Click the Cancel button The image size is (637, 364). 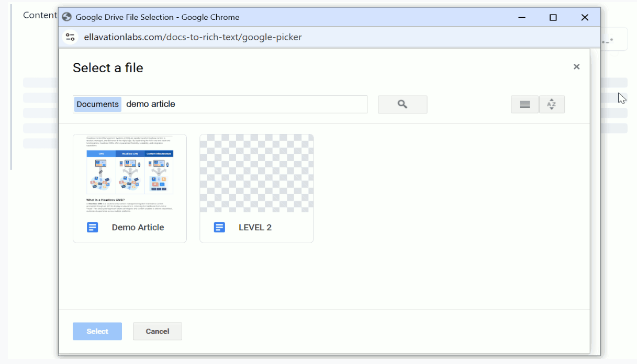click(158, 331)
